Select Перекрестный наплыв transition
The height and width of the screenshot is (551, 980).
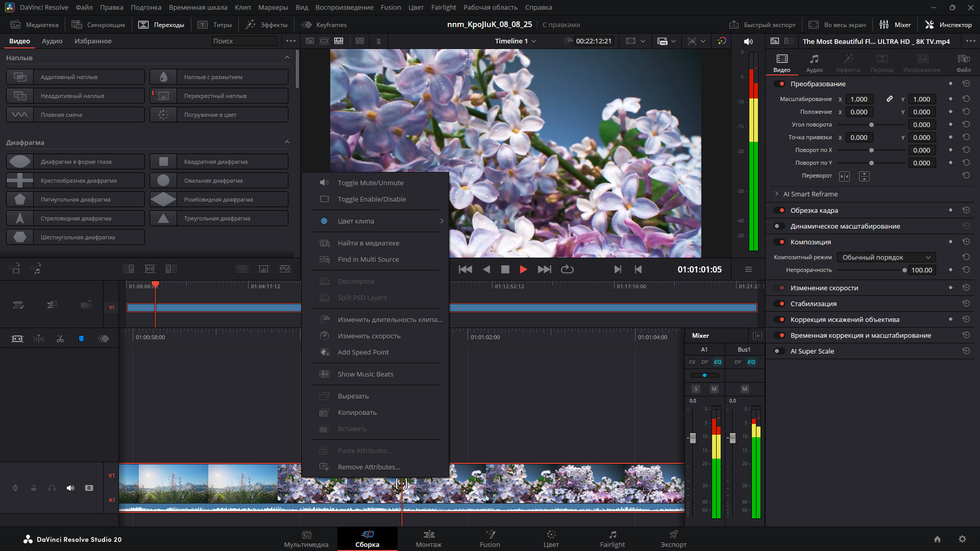click(219, 96)
